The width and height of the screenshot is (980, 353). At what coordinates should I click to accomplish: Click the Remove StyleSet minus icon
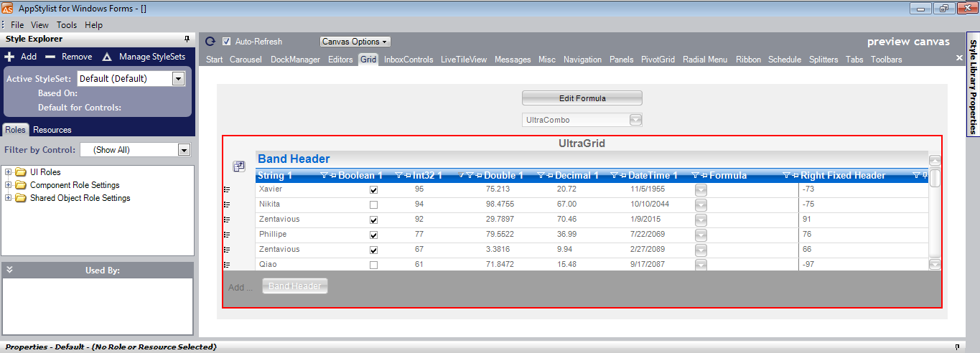tap(50, 57)
